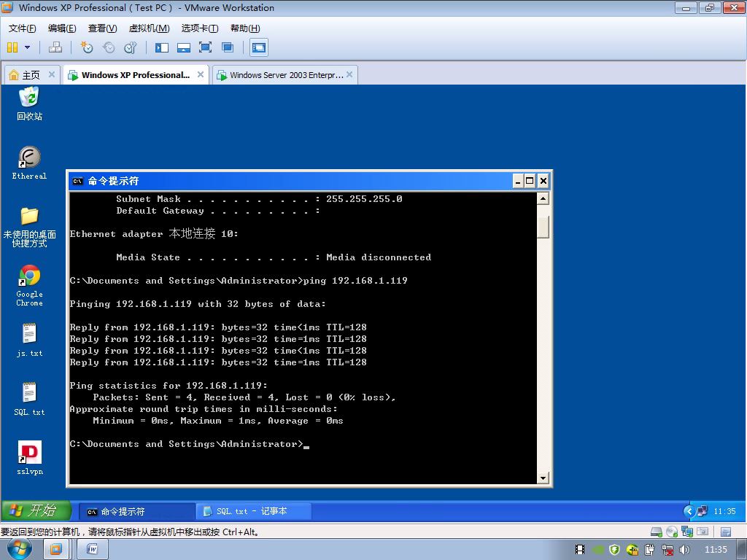Take a snapshot of this virtual machine

[87, 47]
